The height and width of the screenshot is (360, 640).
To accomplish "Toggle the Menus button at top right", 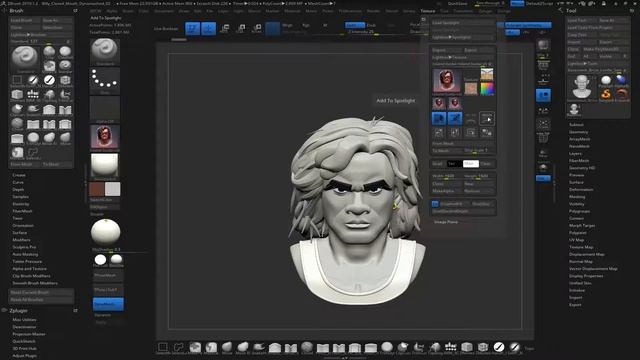I will coord(517,3).
